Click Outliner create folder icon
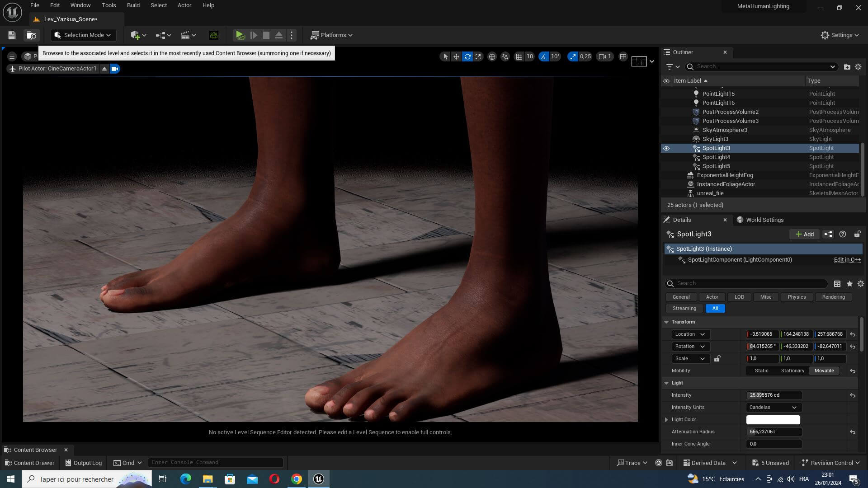This screenshot has width=868, height=488. click(x=847, y=67)
